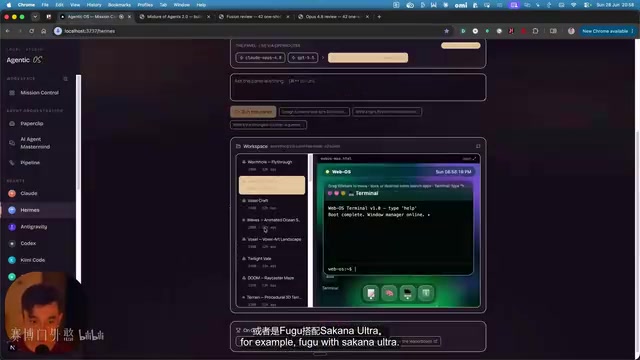Select the Antigravity agent
The height and width of the screenshot is (360, 640).
click(x=33, y=227)
